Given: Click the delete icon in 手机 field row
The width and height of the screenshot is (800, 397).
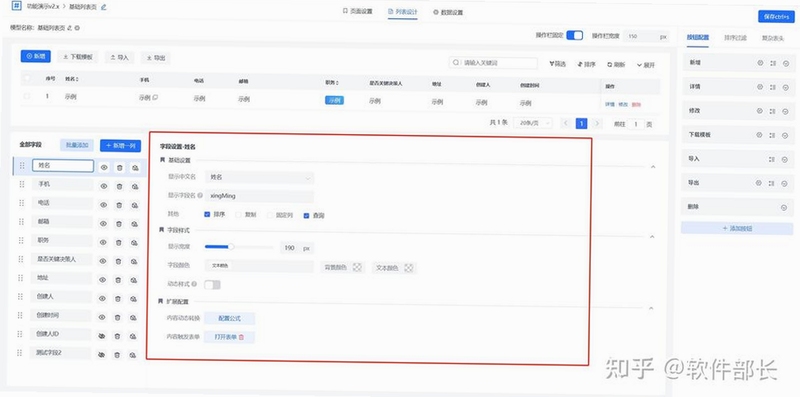Looking at the screenshot, I should coord(119,186).
